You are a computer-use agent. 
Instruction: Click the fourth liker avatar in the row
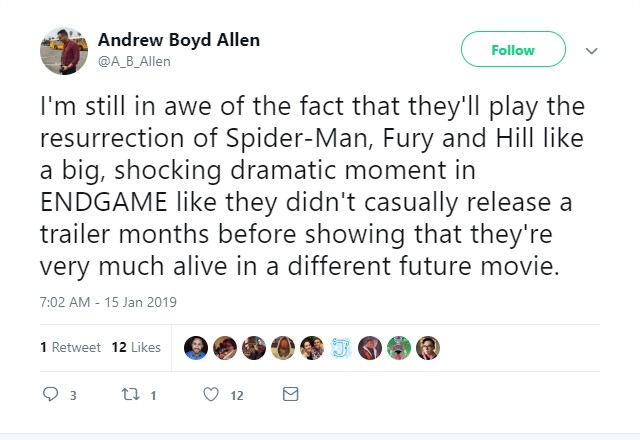point(284,347)
